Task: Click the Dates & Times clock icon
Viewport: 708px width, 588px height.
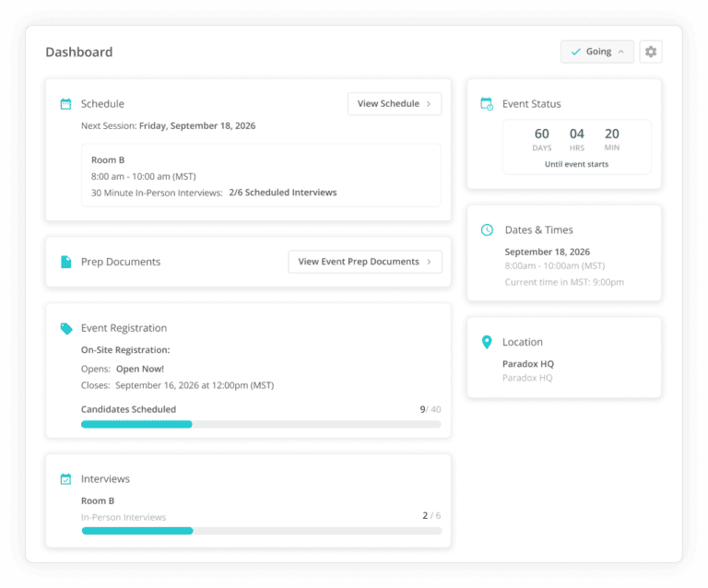Action: pyautogui.click(x=487, y=230)
